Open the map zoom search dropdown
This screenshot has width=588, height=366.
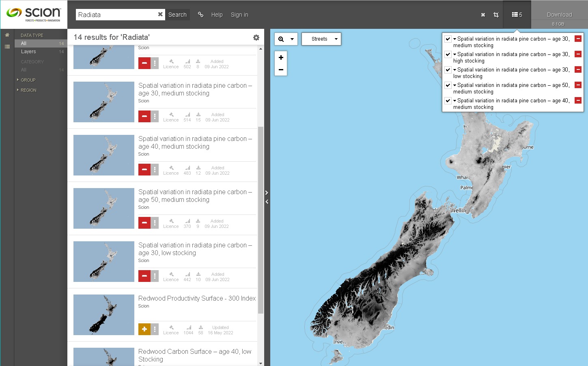(286, 39)
